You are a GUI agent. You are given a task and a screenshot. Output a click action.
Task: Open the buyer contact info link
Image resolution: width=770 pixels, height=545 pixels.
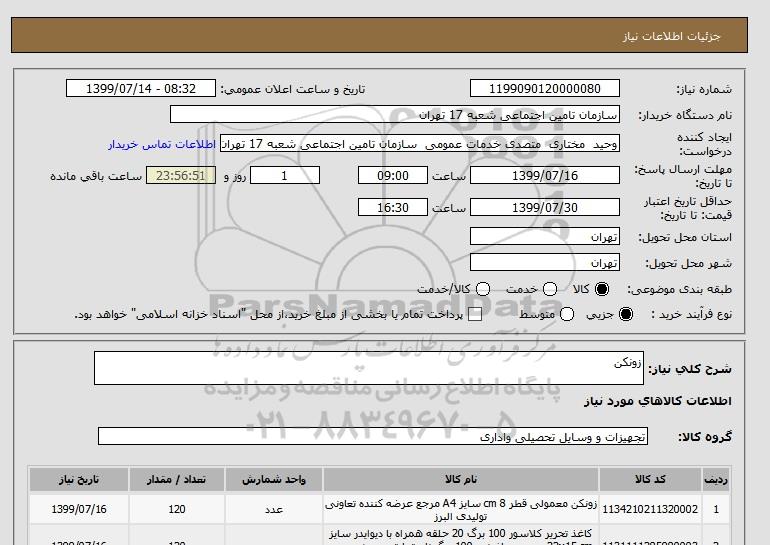(162, 144)
